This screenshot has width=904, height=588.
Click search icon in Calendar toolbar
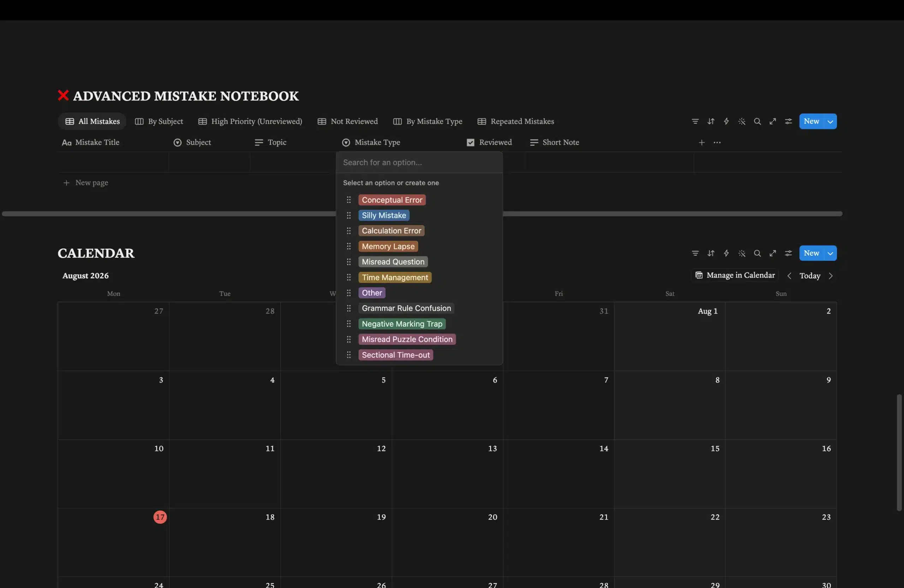pyautogui.click(x=757, y=253)
